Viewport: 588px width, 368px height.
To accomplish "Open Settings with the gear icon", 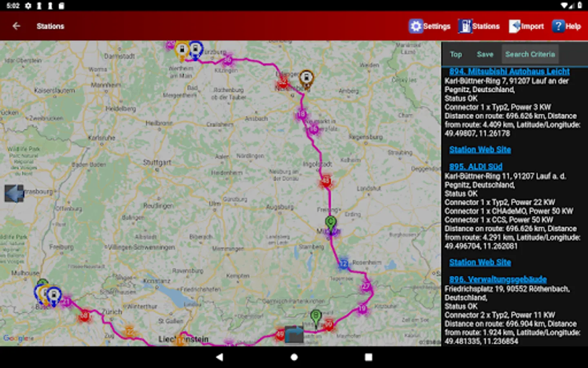I will tap(416, 26).
